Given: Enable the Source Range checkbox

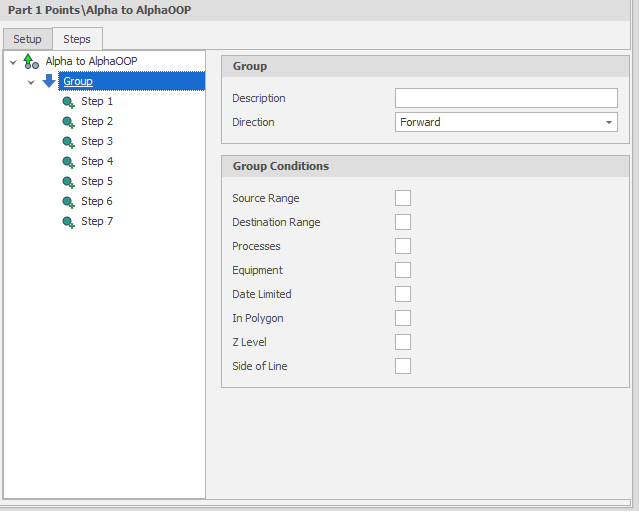Looking at the screenshot, I should tap(403, 198).
